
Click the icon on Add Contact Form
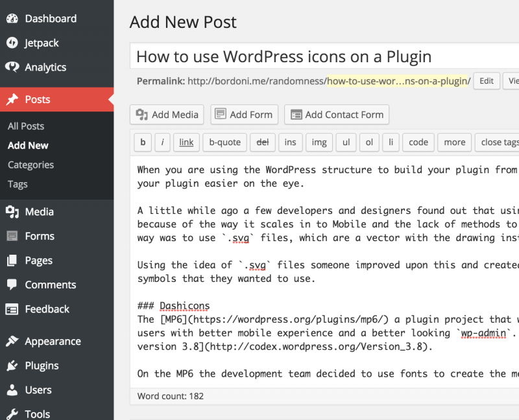click(296, 115)
